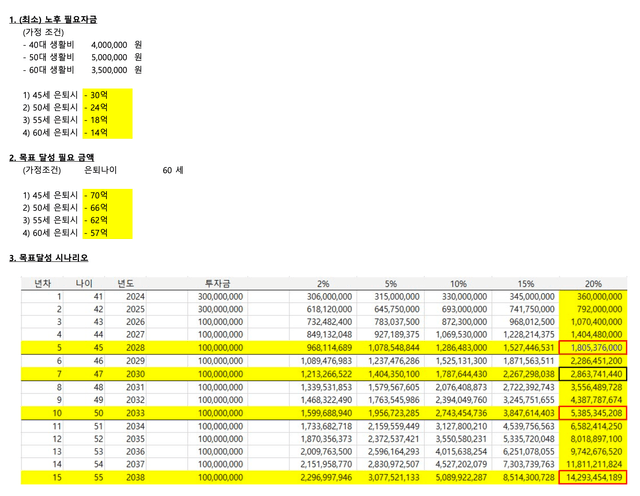640x496 pixels.
Task: Select the heading '1. (최소) 노후 필요자금'
Action: pos(53,19)
